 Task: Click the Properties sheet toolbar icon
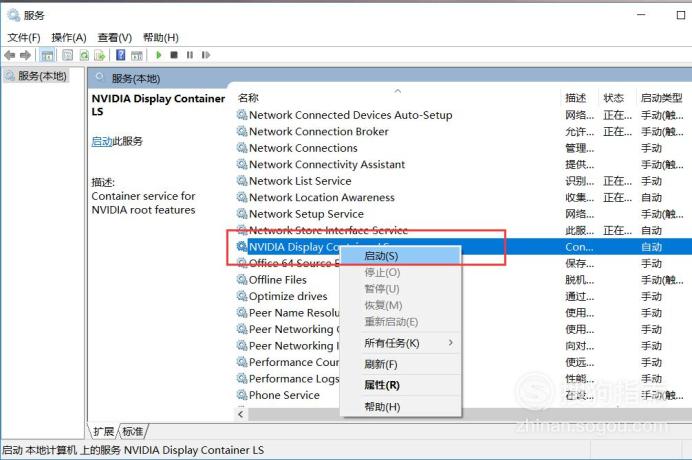[x=68, y=55]
